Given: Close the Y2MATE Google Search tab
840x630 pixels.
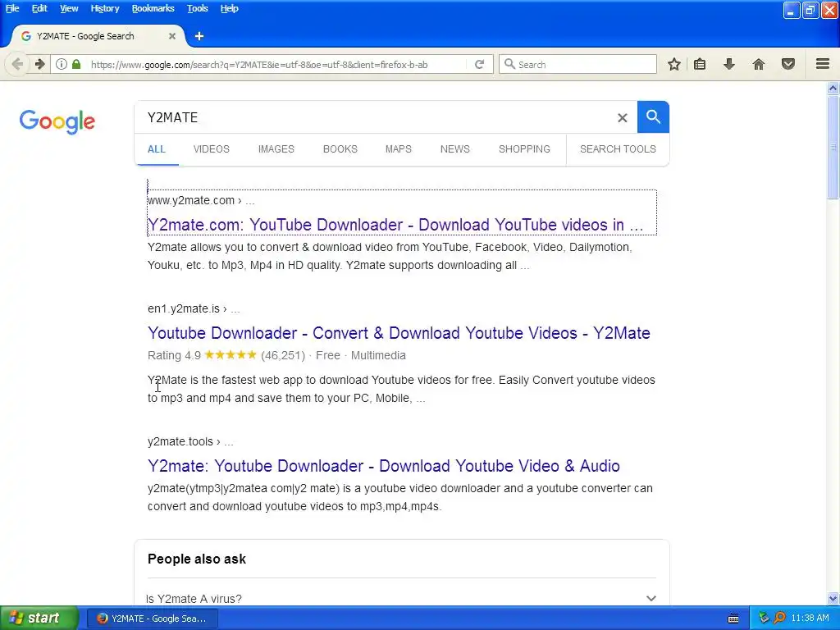Looking at the screenshot, I should click(x=172, y=36).
